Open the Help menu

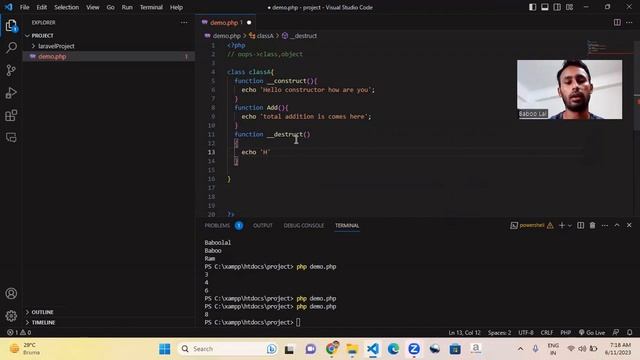(x=176, y=7)
